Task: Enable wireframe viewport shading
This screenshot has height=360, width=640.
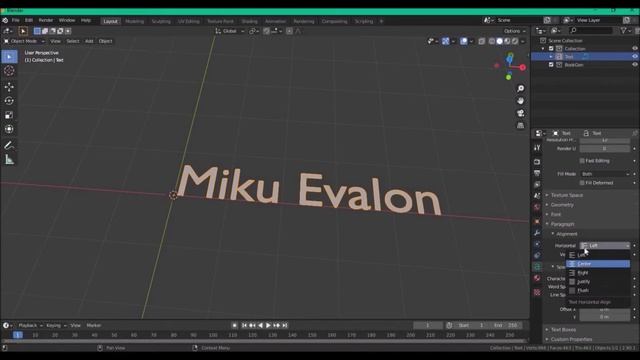Action: 492,41
